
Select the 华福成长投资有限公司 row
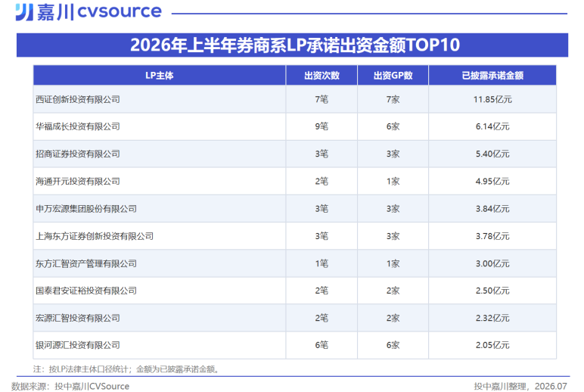(x=294, y=126)
